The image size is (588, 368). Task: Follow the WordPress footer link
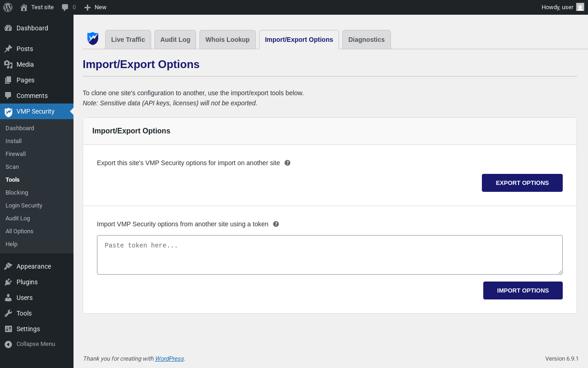click(170, 359)
